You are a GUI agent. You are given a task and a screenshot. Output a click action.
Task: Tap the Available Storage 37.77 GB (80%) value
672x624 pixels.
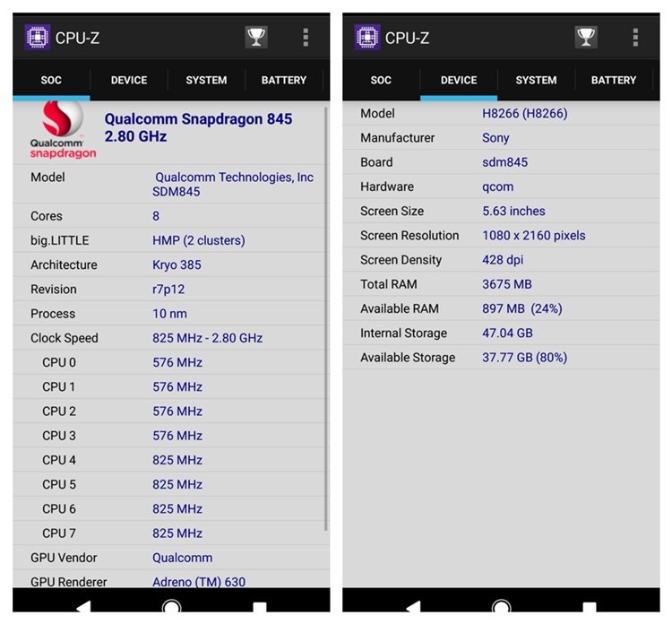point(524,358)
